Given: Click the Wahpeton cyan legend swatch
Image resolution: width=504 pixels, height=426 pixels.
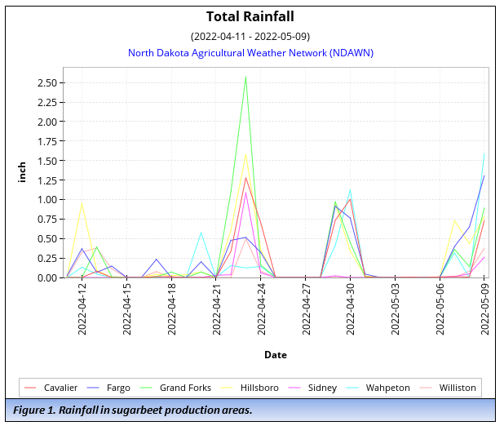Looking at the screenshot, I should tap(352, 388).
